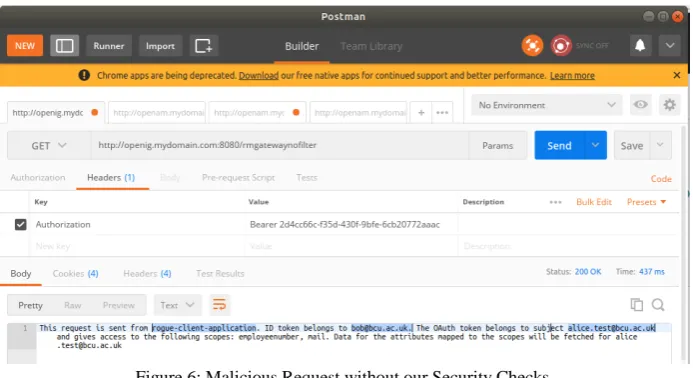This screenshot has width=693, height=378.
Task: Open the Runner
Action: [109, 46]
